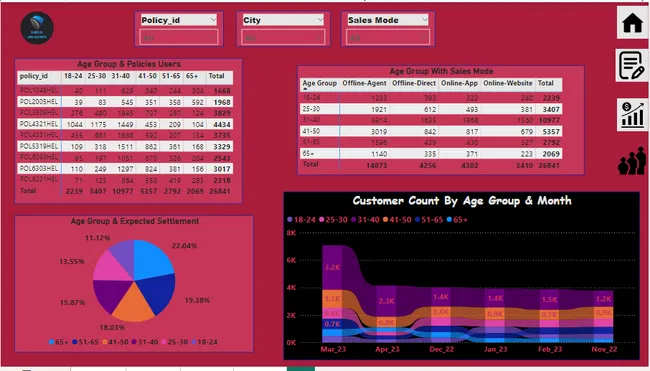Click value 3019 in Offline-Agent column
650x371 pixels.
[x=379, y=132]
